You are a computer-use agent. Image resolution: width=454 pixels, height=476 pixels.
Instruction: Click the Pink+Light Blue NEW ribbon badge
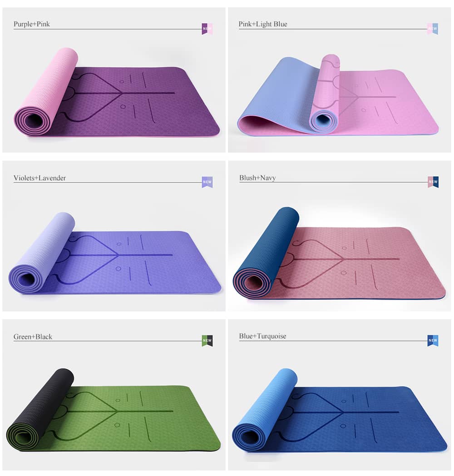pyautogui.click(x=433, y=29)
